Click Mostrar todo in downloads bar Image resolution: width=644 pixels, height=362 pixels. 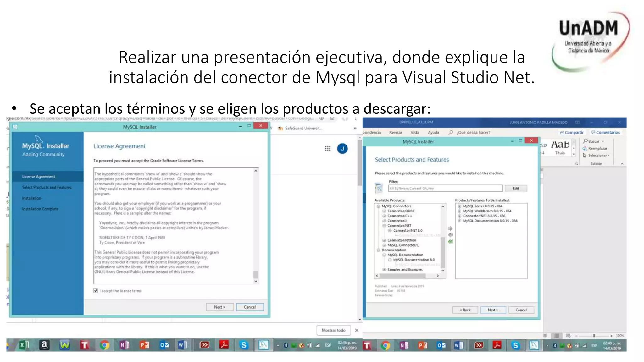(x=334, y=330)
